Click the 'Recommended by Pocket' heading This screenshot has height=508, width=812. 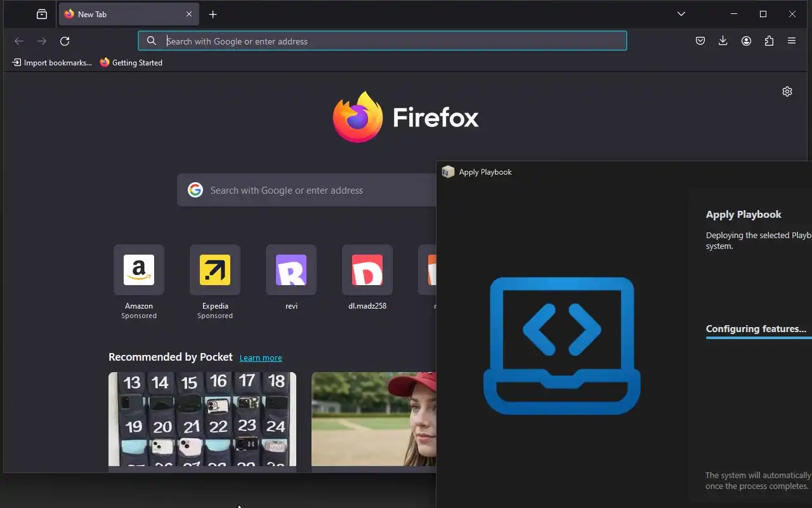click(x=171, y=357)
